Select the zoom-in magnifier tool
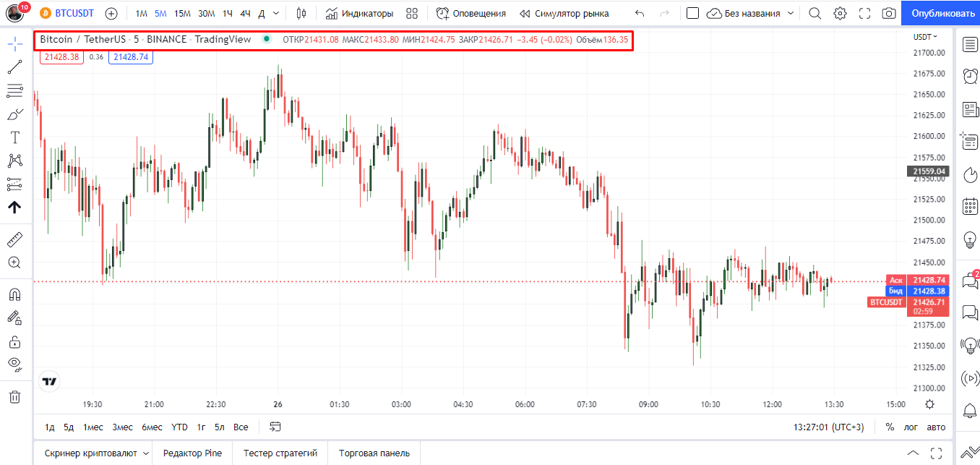 point(14,263)
